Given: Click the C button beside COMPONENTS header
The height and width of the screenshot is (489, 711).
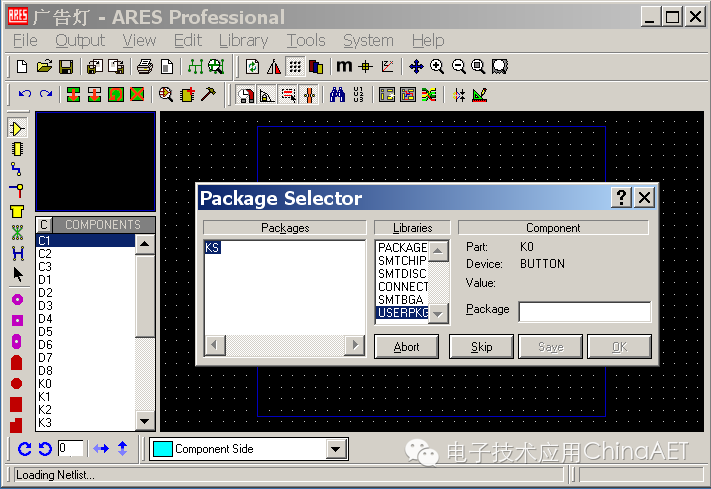Looking at the screenshot, I should tap(44, 225).
